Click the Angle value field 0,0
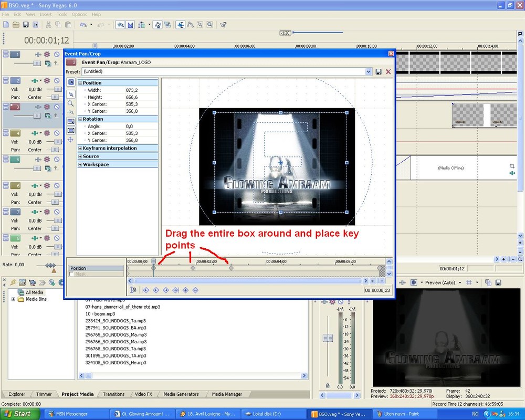525x420 pixels. click(141, 127)
